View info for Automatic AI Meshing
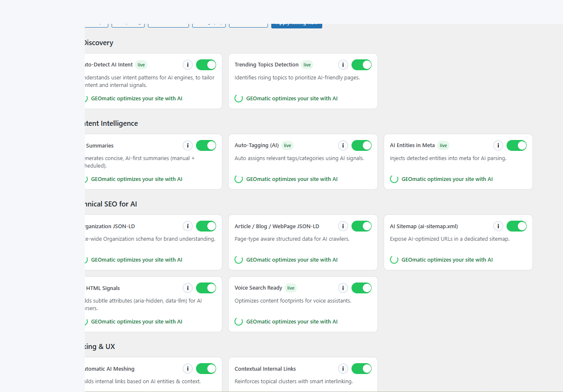This screenshot has width=563, height=392. [x=188, y=369]
